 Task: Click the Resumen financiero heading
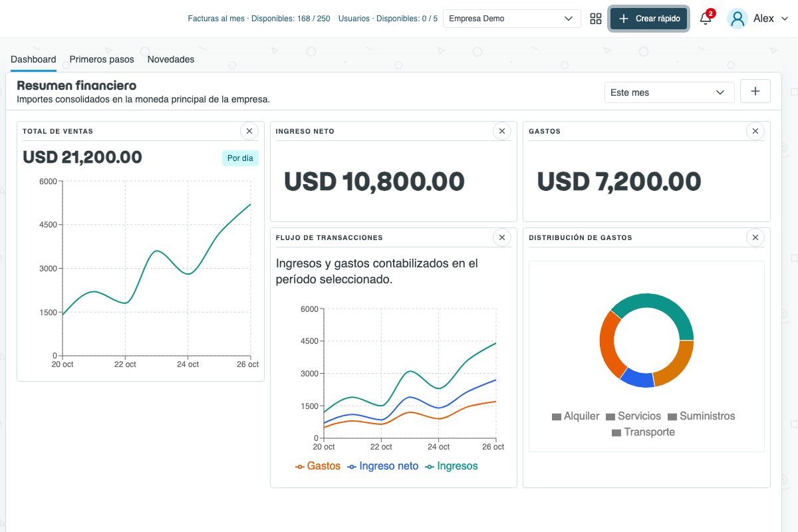pyautogui.click(x=76, y=85)
